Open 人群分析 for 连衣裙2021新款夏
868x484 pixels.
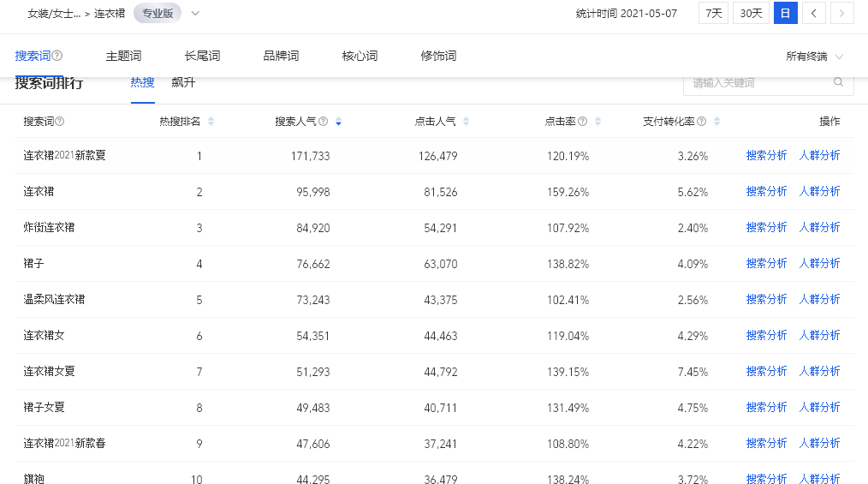(820, 156)
